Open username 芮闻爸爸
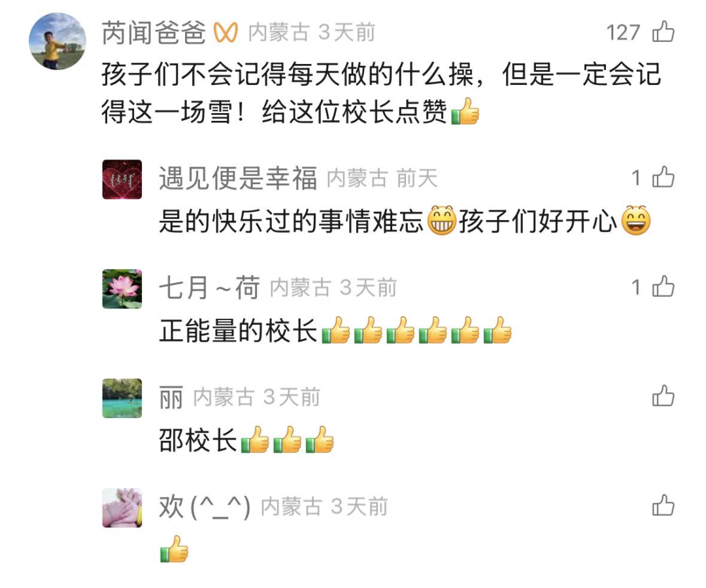 click(154, 33)
